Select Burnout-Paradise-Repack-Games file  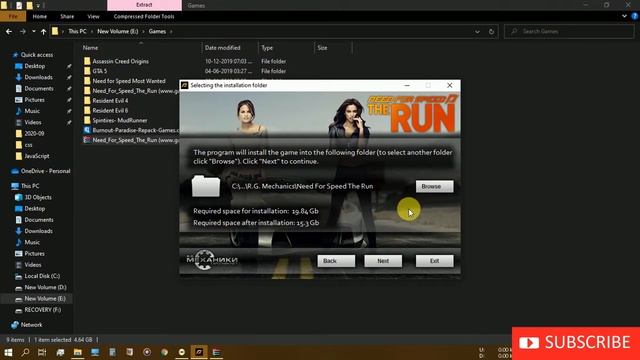[131, 130]
